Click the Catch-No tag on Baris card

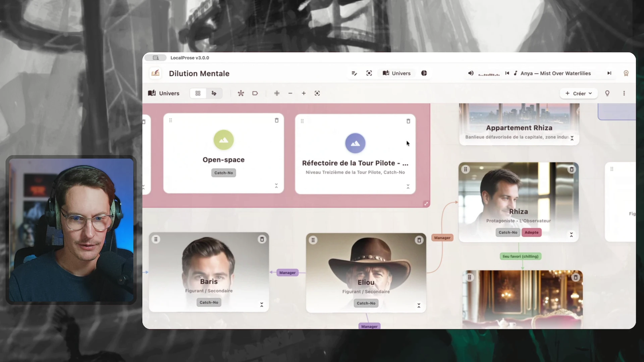click(x=209, y=302)
